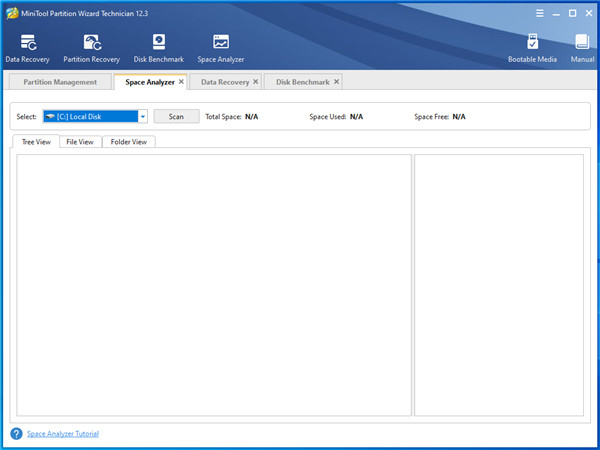
Task: Close the Data Recovery tab
Action: pyautogui.click(x=256, y=82)
